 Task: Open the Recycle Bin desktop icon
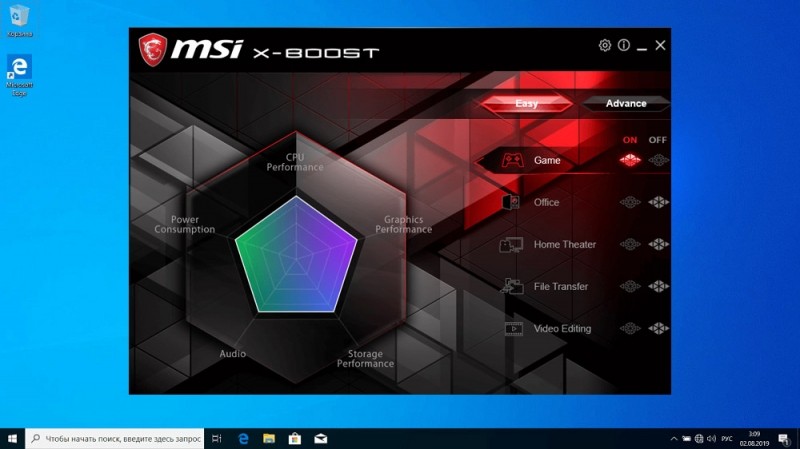click(x=19, y=21)
